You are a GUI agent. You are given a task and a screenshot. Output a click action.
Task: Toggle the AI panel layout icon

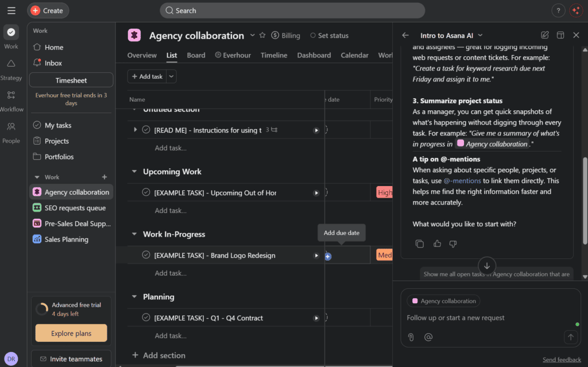coord(560,35)
